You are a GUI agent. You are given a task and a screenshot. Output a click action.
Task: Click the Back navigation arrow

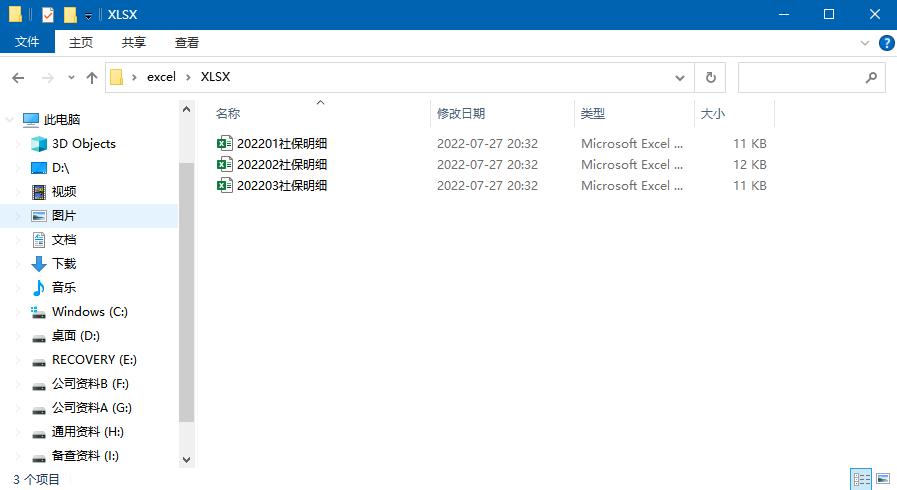[18, 78]
